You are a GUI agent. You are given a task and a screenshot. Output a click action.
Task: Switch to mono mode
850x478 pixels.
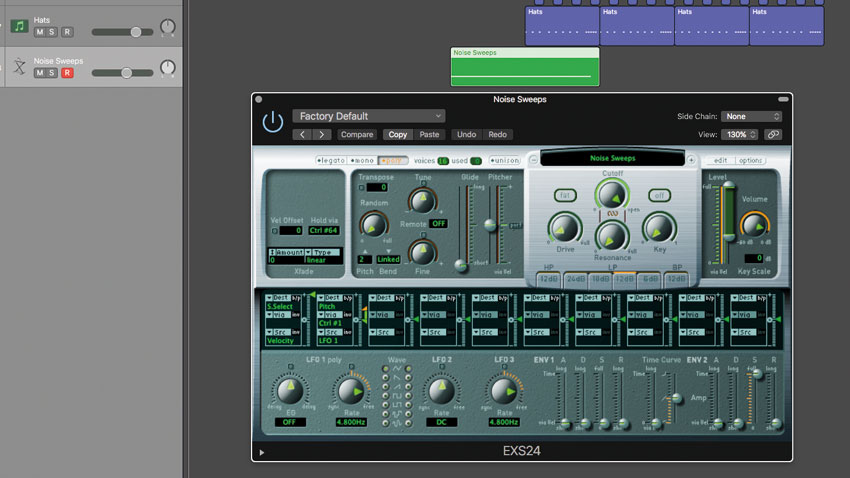point(362,160)
